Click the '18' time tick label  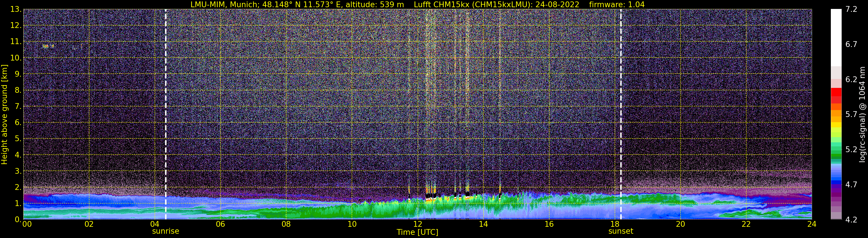614,224
